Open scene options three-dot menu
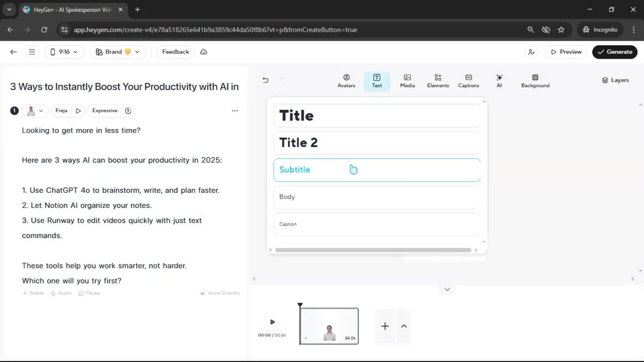 235,111
